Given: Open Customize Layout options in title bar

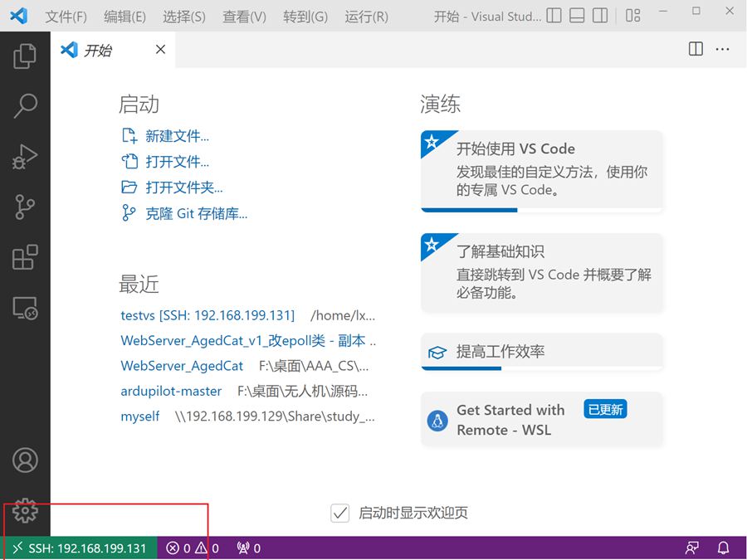Looking at the screenshot, I should click(632, 16).
